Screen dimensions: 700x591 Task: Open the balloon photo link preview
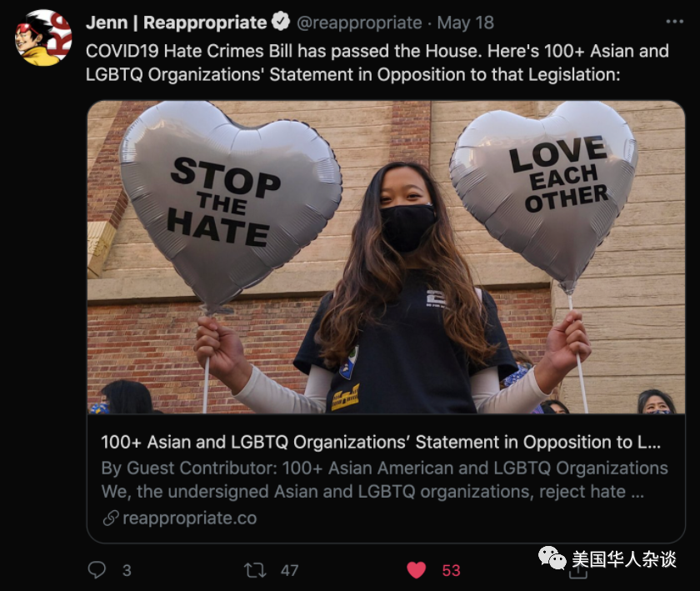(386, 258)
